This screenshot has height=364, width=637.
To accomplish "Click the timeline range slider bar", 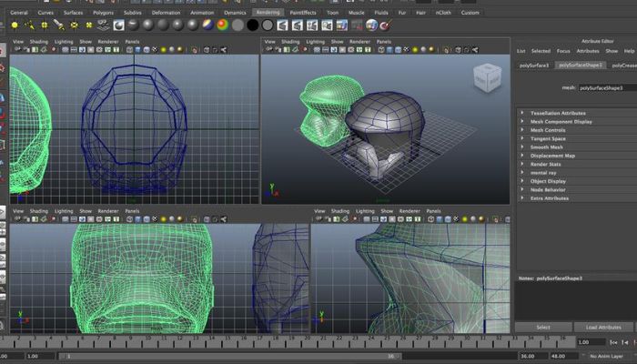I will [x=227, y=356].
